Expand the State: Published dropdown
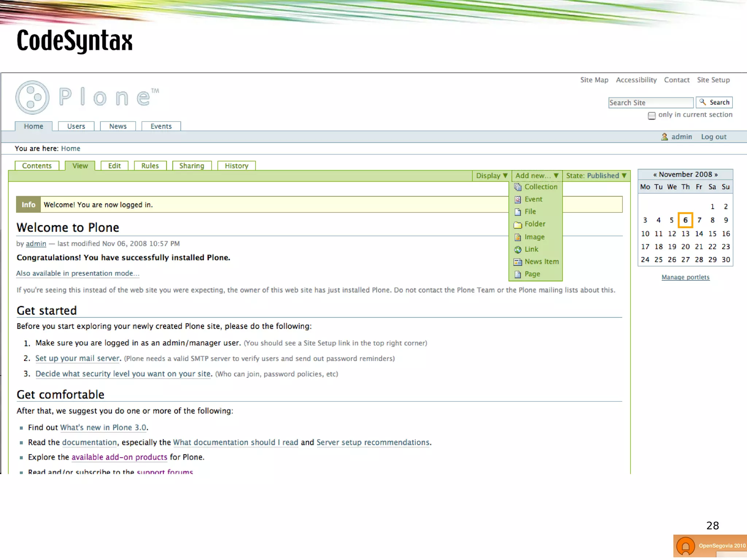 pyautogui.click(x=596, y=176)
